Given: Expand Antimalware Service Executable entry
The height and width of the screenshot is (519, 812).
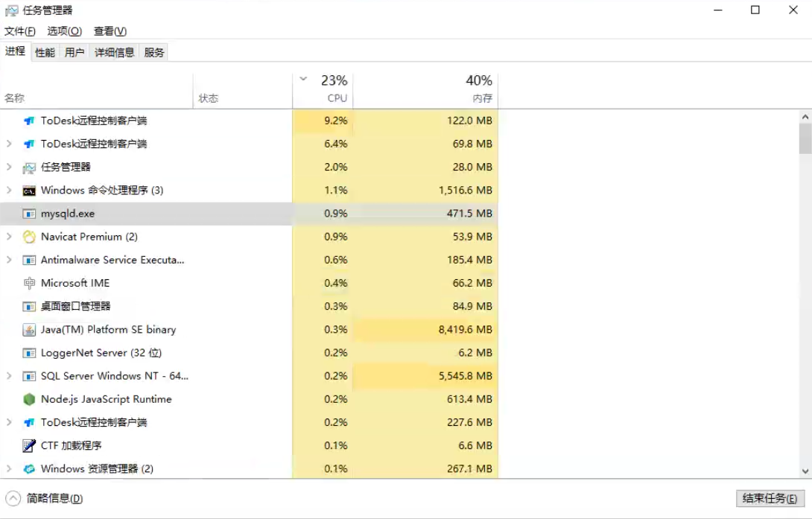Looking at the screenshot, I should (x=9, y=261).
